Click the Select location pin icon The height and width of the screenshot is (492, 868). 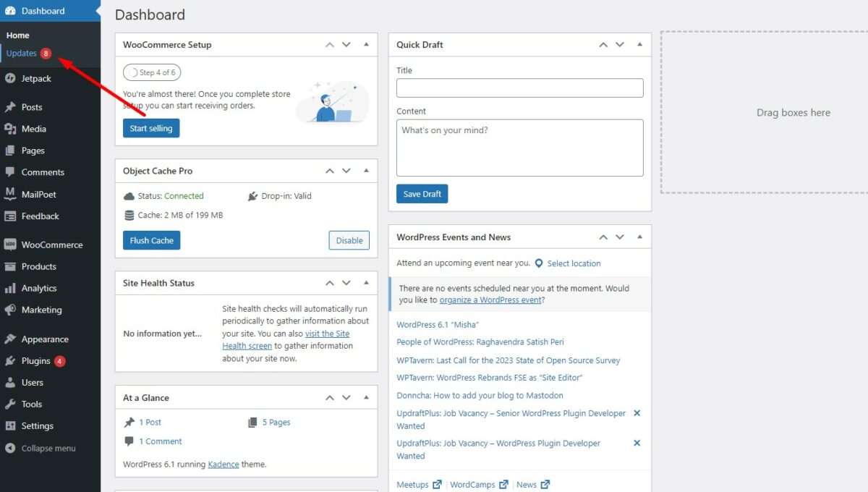click(x=539, y=263)
